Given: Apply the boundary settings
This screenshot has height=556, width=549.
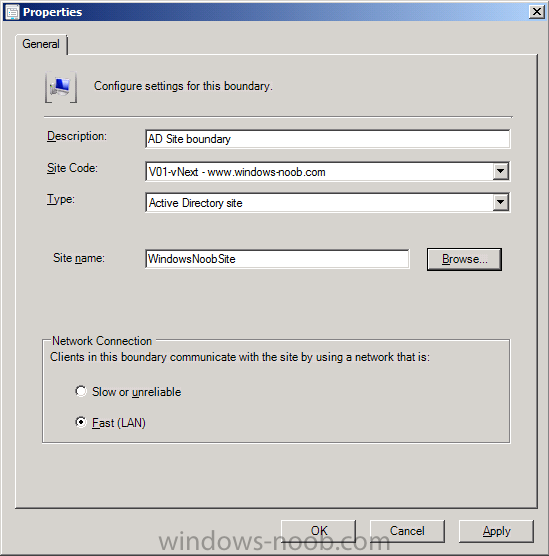Looking at the screenshot, I should click(x=496, y=531).
